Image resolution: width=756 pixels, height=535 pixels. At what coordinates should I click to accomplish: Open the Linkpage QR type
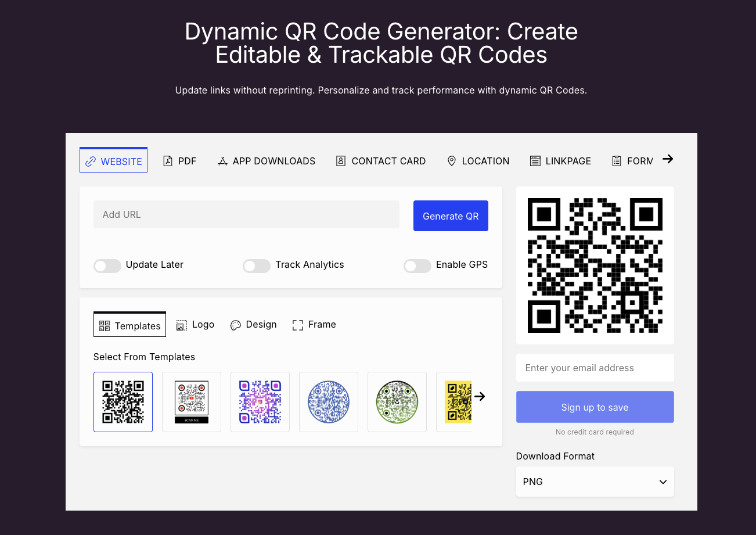pyautogui.click(x=560, y=161)
